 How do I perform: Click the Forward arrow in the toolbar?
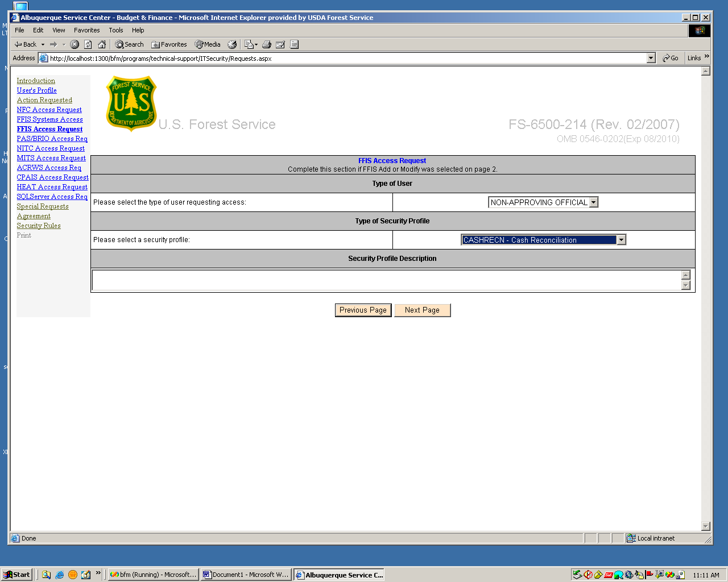53,44
